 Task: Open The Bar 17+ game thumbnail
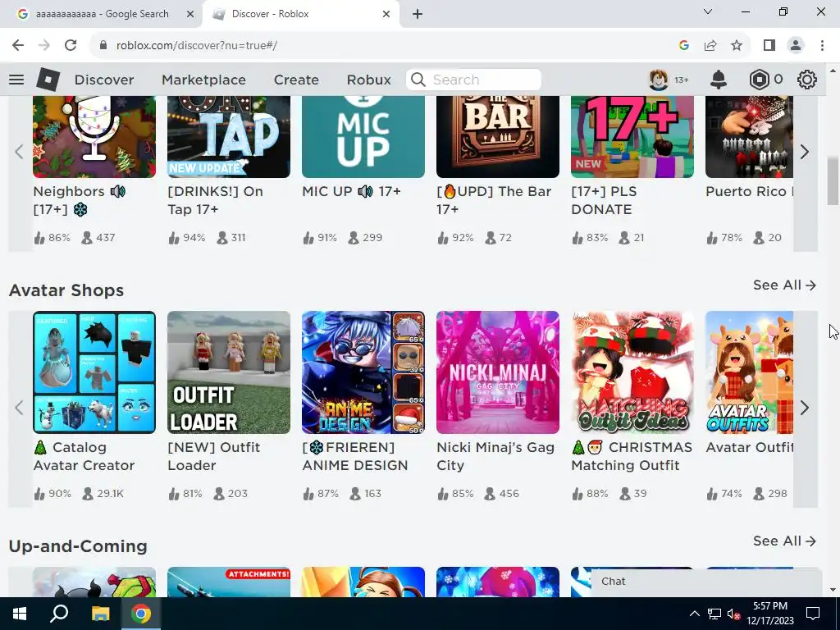coord(498,137)
